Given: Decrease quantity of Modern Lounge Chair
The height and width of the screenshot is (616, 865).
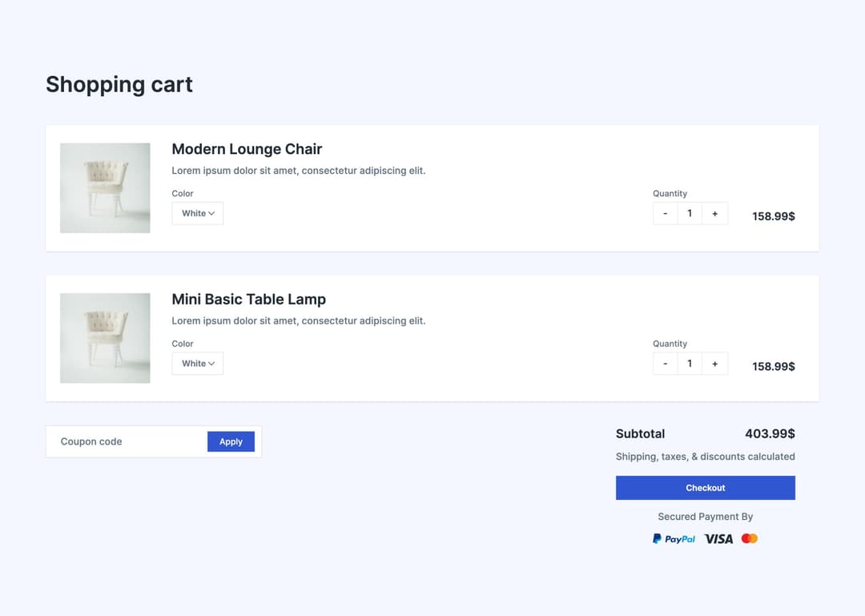Looking at the screenshot, I should pyautogui.click(x=665, y=213).
